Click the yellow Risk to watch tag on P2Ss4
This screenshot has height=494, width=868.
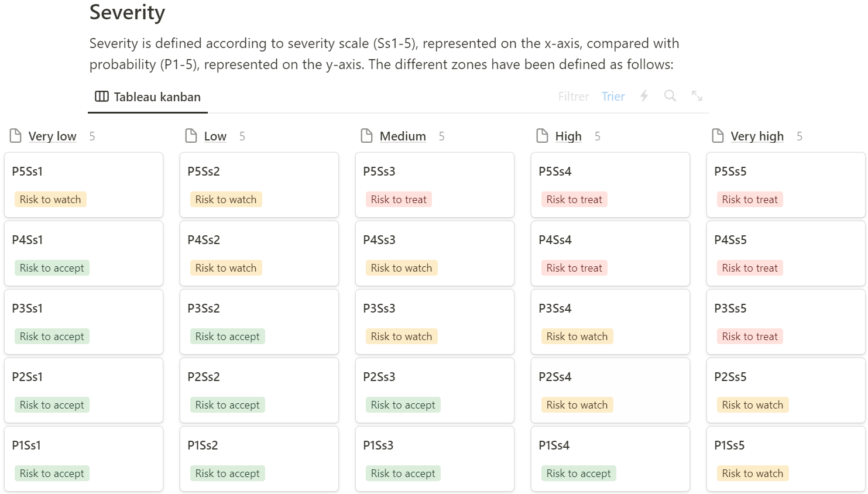(577, 405)
